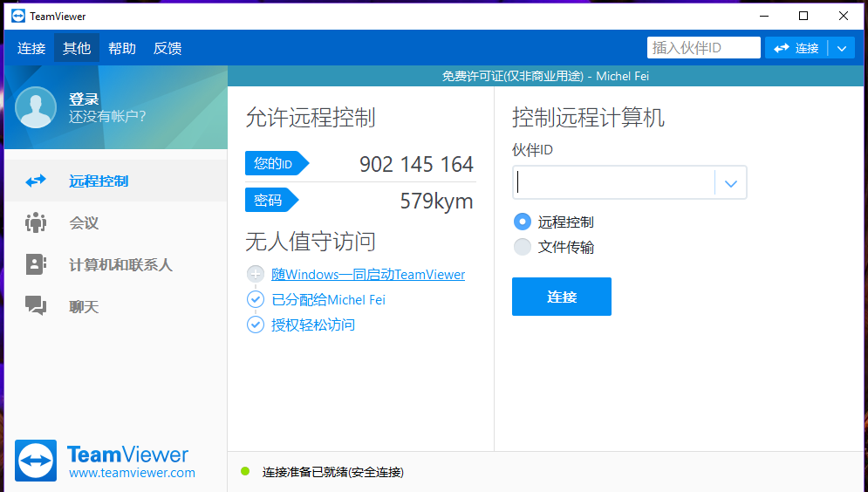This screenshot has height=492, width=868.
Task: Click the 允许远程控制 heading
Action: pos(311,117)
